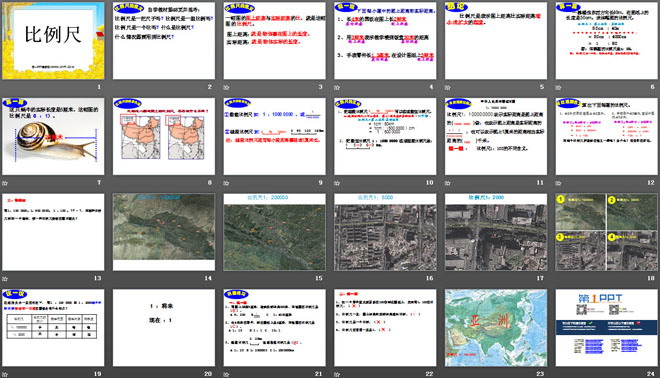Click the animation star icon under slide 10

(x=337, y=183)
